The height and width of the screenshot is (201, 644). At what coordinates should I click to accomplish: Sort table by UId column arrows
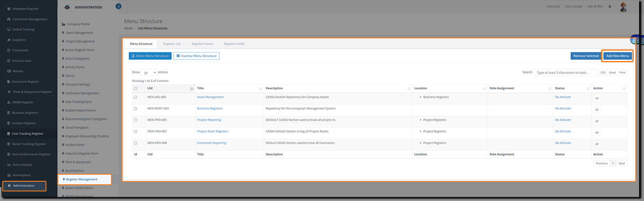click(191, 88)
